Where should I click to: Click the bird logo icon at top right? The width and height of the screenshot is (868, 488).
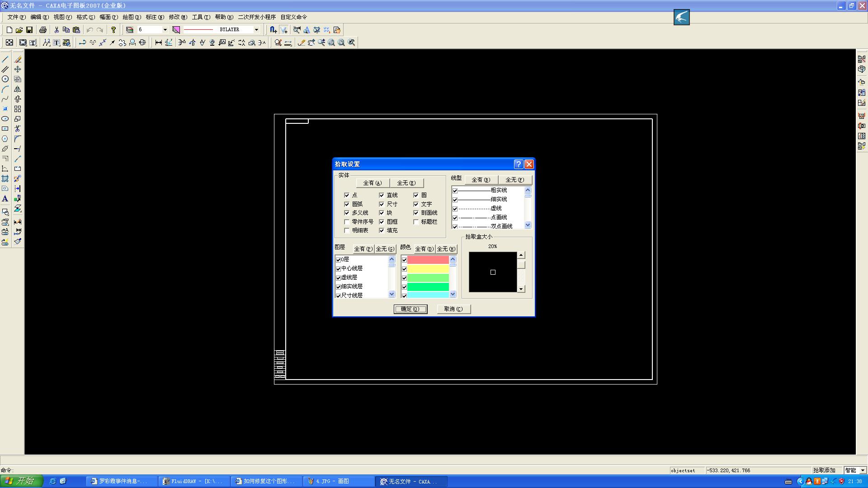(681, 18)
